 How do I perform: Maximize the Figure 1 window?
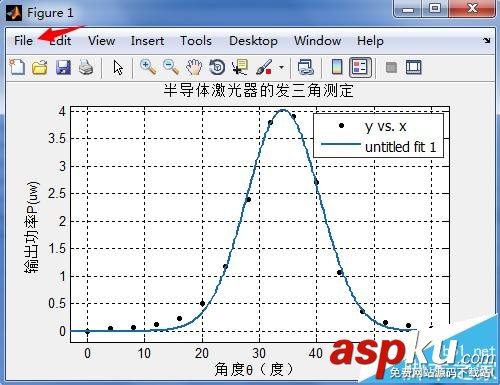pos(435,9)
